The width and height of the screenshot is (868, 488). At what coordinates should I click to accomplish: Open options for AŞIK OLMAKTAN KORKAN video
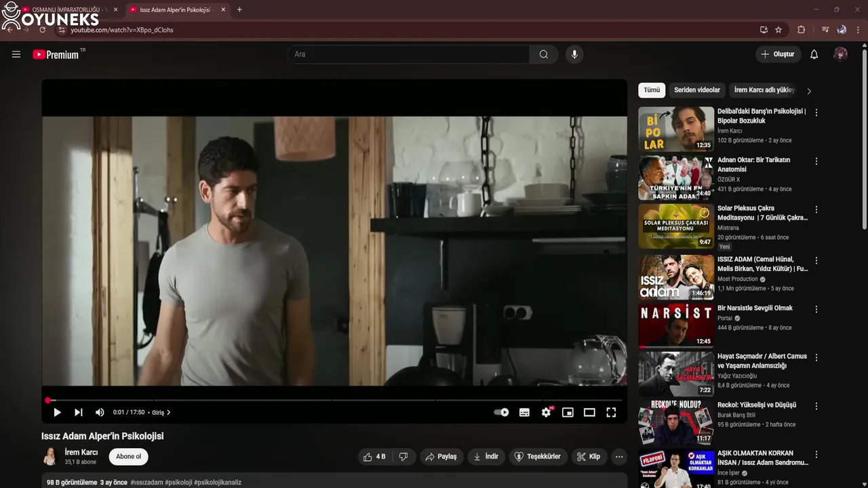[x=816, y=454]
